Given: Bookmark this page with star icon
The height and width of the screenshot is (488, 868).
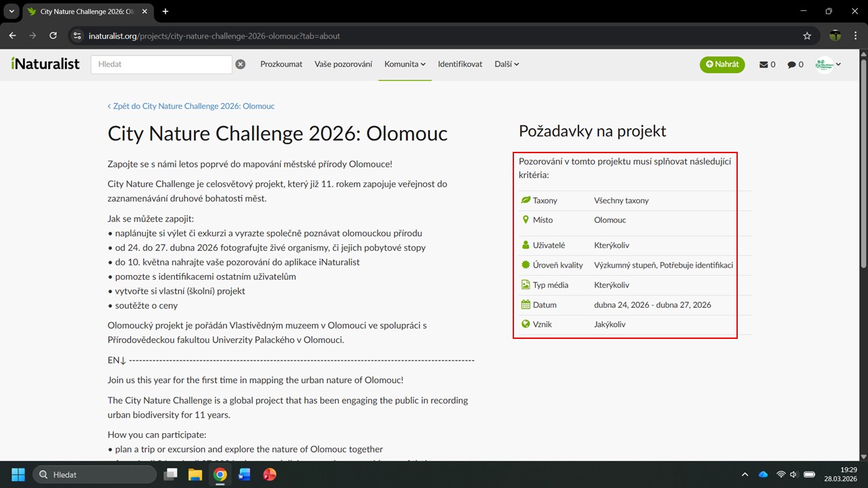Looking at the screenshot, I should (807, 36).
